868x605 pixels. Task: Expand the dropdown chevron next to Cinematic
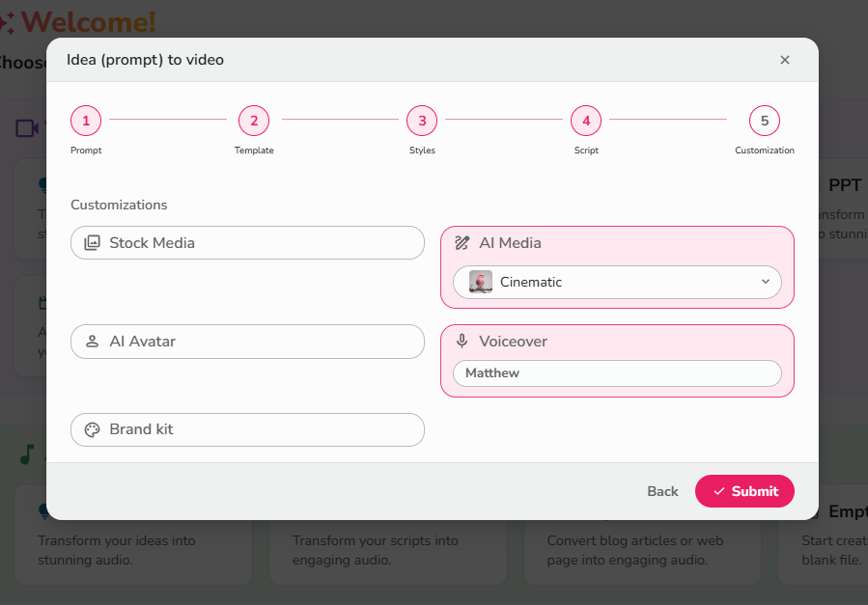[765, 282]
